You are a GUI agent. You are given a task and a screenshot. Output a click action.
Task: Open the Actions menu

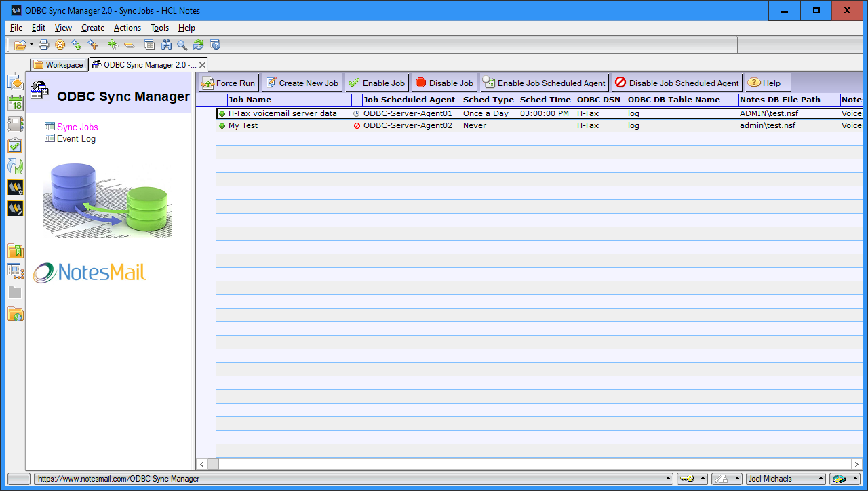127,28
